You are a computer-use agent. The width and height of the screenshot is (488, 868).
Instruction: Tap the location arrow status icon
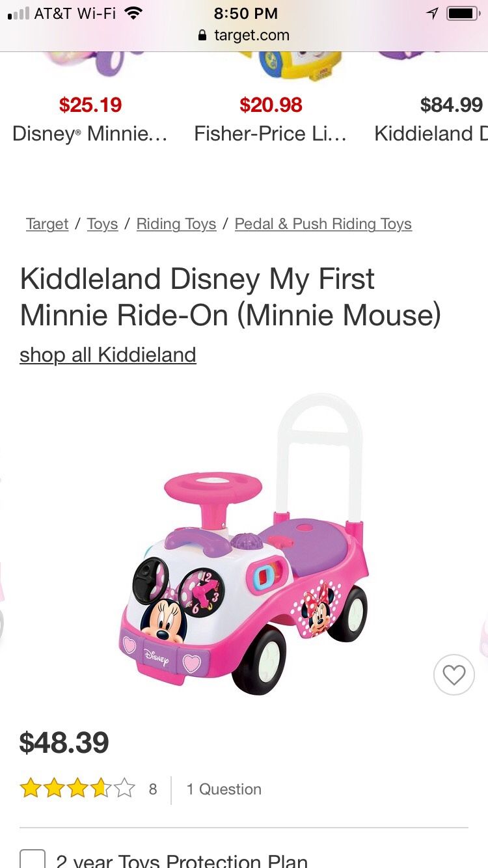432,13
